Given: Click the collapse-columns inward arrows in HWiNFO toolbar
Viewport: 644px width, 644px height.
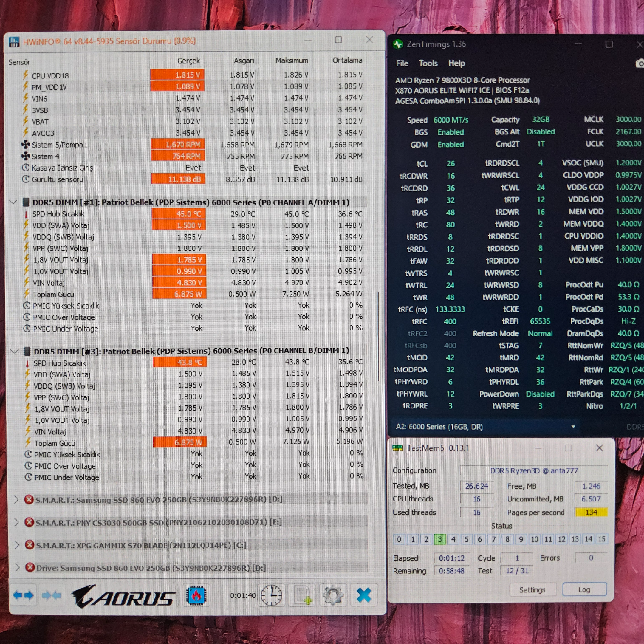Looking at the screenshot, I should click(x=51, y=595).
